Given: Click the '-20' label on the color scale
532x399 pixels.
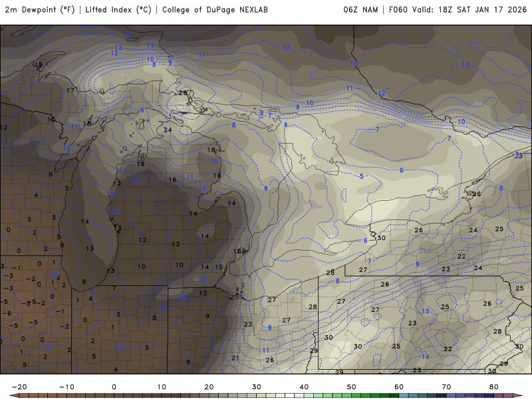Looking at the screenshot, I should (x=19, y=387).
